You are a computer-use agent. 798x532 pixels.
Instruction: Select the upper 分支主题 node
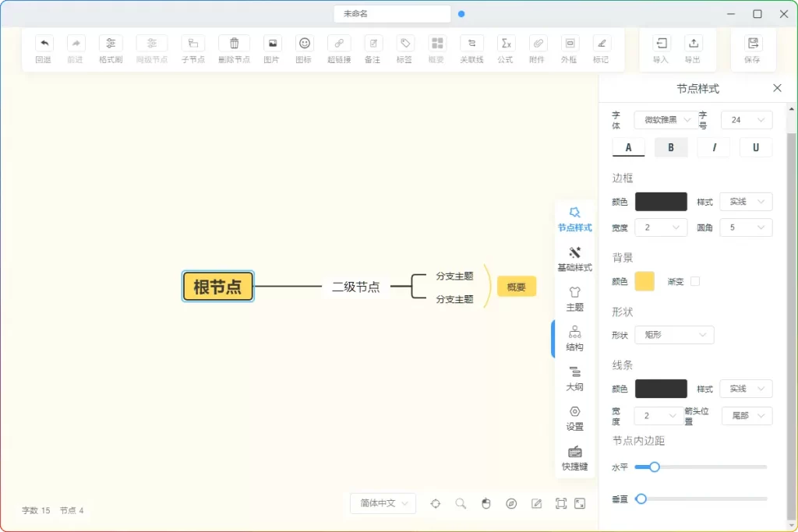click(x=454, y=277)
